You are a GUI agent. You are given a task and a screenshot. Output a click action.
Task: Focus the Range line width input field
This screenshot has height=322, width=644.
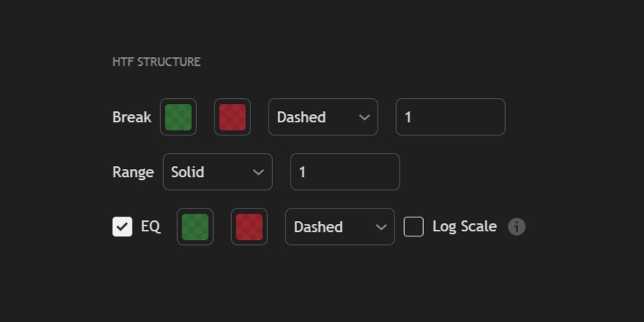click(345, 172)
